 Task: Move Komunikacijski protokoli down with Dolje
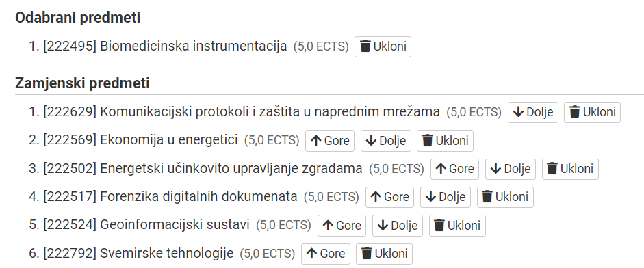click(533, 112)
